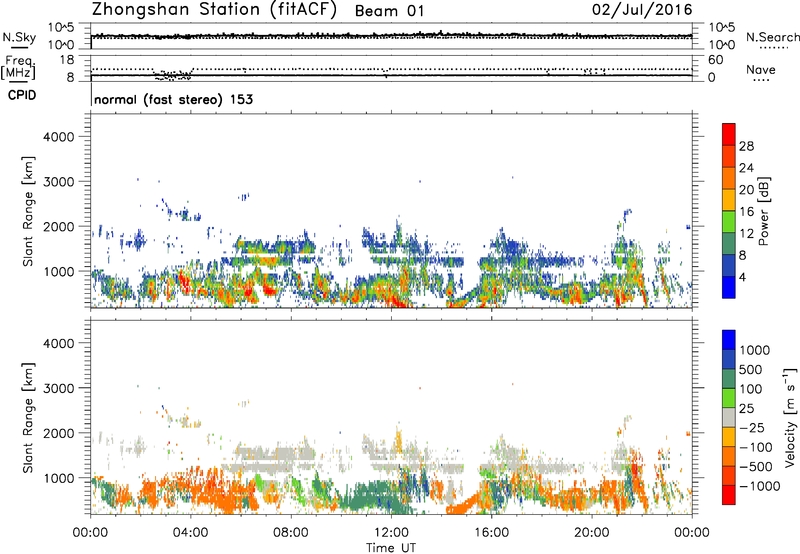Click the 'Power [dB]' colorbar title
Screen dimensions: 800x554
(x=764, y=211)
